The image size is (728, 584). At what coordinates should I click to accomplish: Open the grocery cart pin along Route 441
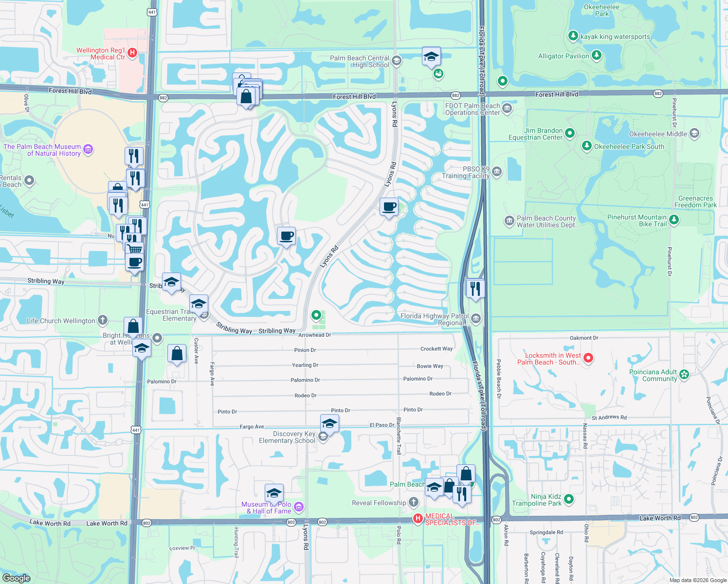point(133,248)
